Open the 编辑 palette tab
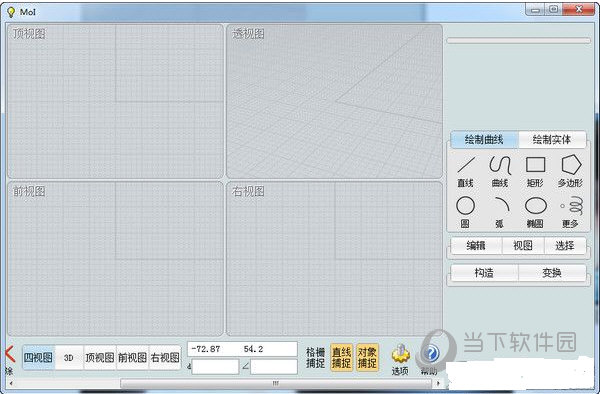Viewport: 600px width, 394px height. [476, 246]
